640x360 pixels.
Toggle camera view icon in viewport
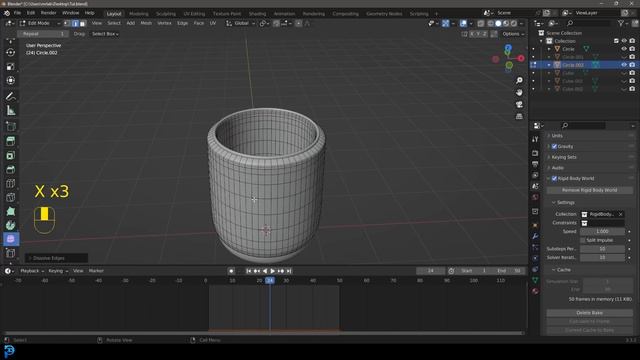click(519, 104)
